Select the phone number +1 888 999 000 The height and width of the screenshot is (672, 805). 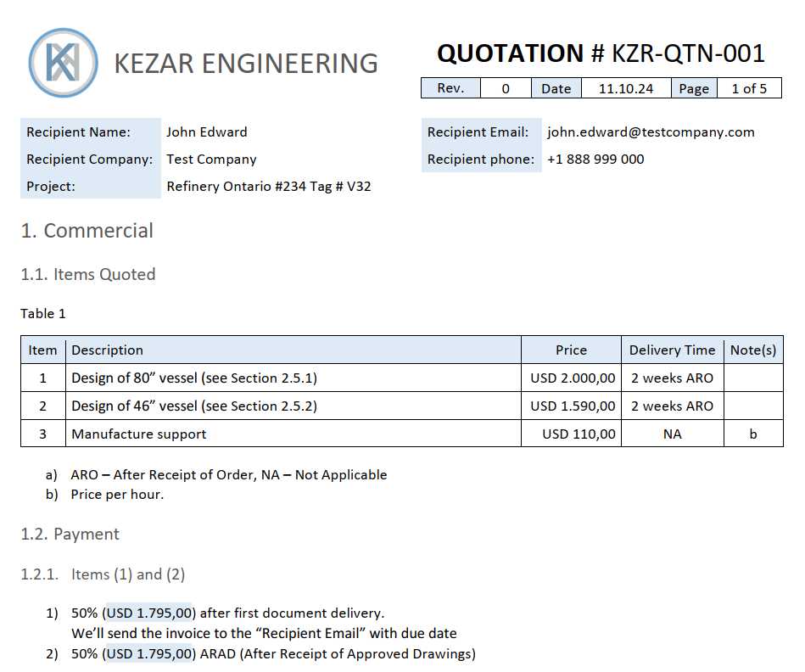click(595, 160)
